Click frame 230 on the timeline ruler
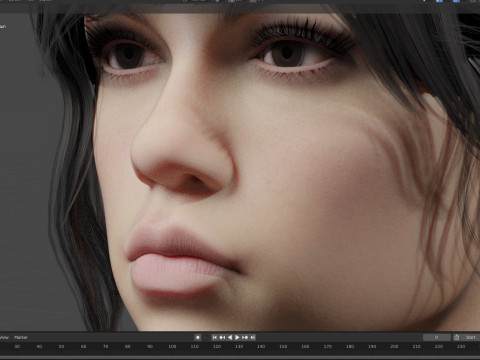Viewport: 480px width, 360px height. coord(461,347)
